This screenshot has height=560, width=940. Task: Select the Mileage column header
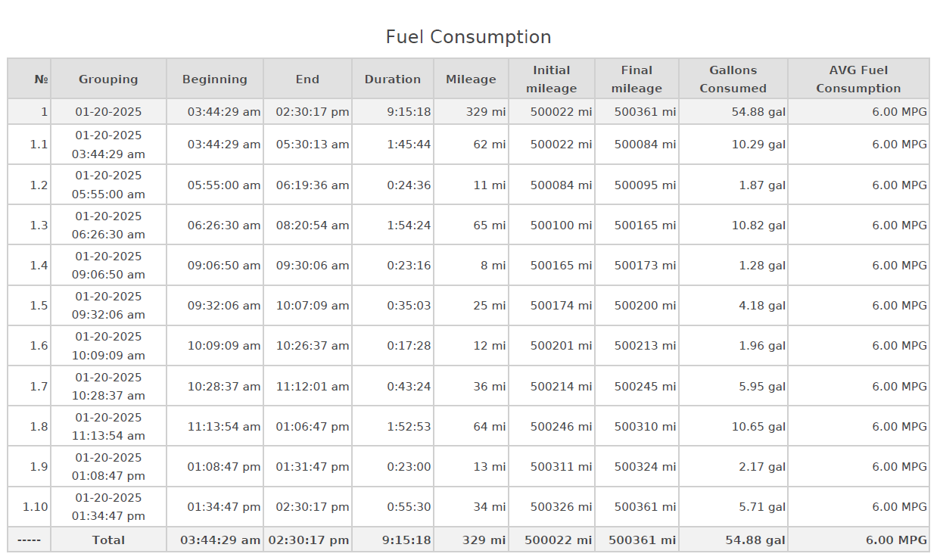471,79
